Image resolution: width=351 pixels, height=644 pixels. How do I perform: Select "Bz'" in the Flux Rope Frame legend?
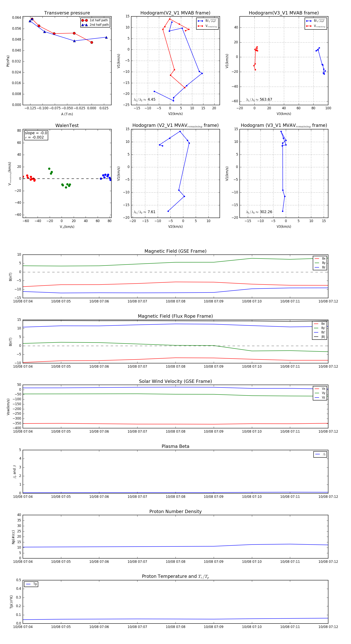320,332
